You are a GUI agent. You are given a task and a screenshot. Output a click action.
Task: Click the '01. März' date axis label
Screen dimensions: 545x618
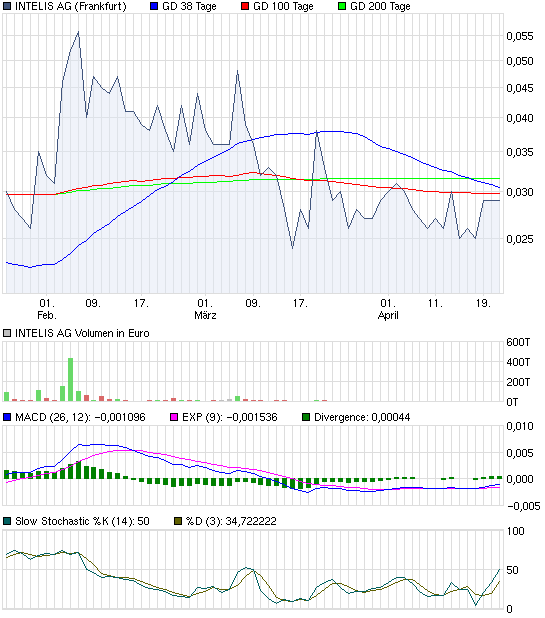coord(205,309)
